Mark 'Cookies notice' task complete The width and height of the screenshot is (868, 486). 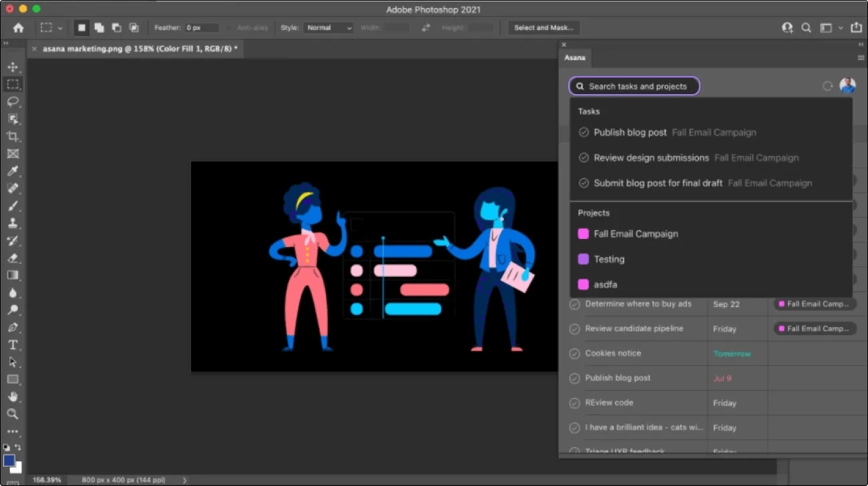pos(574,354)
